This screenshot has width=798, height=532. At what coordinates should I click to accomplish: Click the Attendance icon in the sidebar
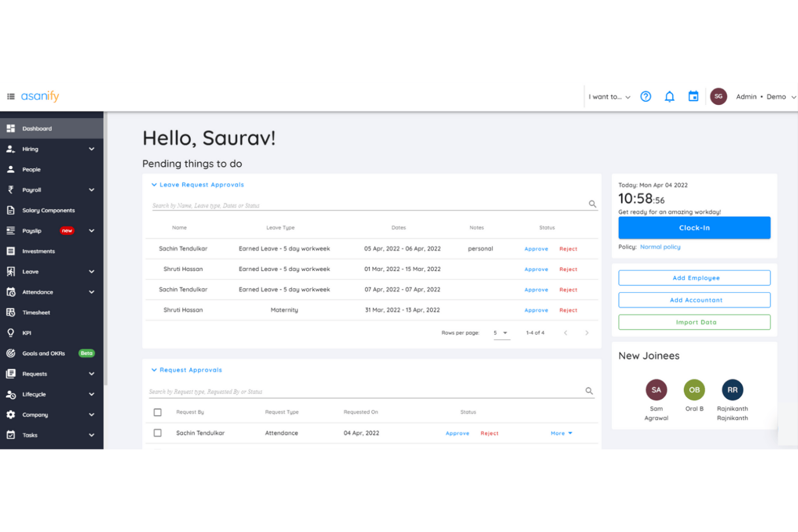point(11,292)
